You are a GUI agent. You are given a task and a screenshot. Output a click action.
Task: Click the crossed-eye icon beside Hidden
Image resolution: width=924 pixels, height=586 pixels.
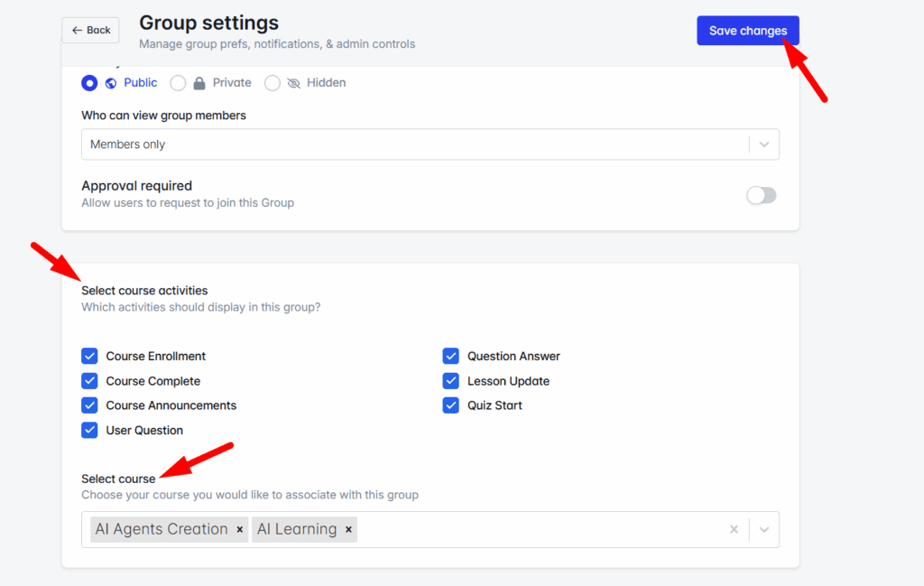tap(295, 82)
